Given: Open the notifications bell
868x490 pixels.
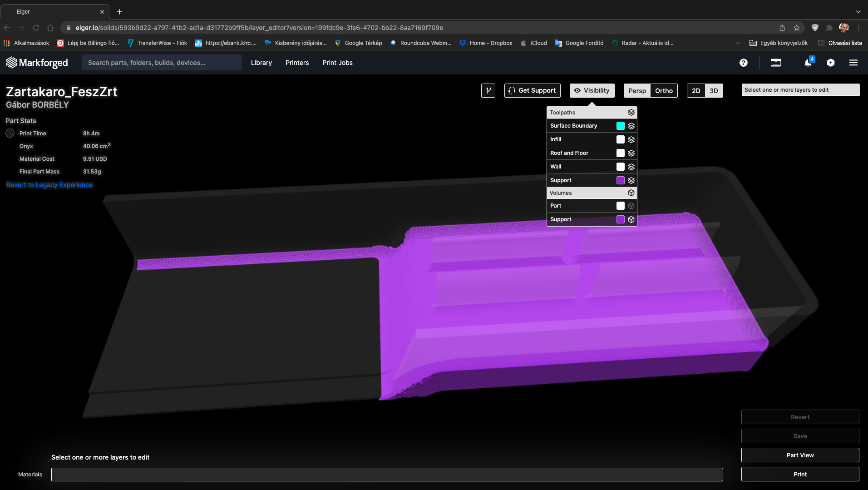Looking at the screenshot, I should pos(808,63).
